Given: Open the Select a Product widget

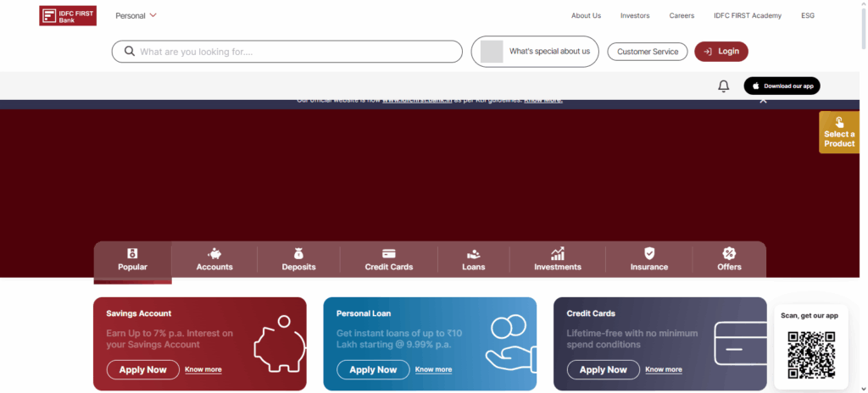Looking at the screenshot, I should pos(838,133).
